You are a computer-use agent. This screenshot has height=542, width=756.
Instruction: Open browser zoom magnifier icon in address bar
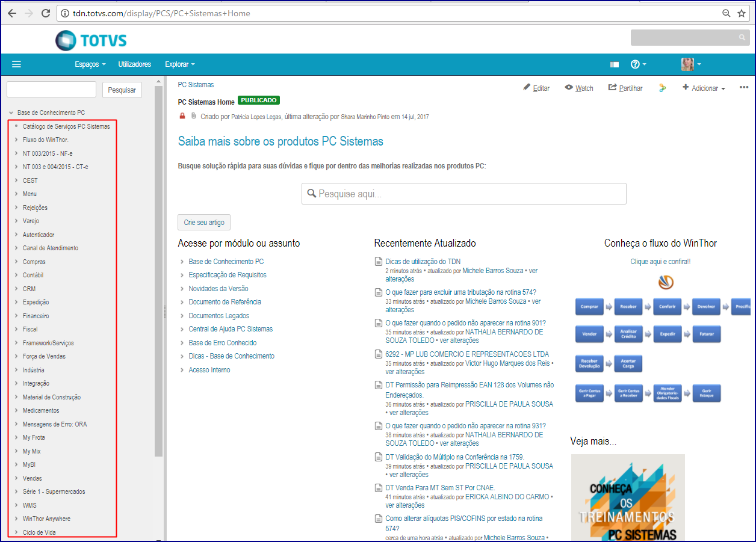coord(727,13)
